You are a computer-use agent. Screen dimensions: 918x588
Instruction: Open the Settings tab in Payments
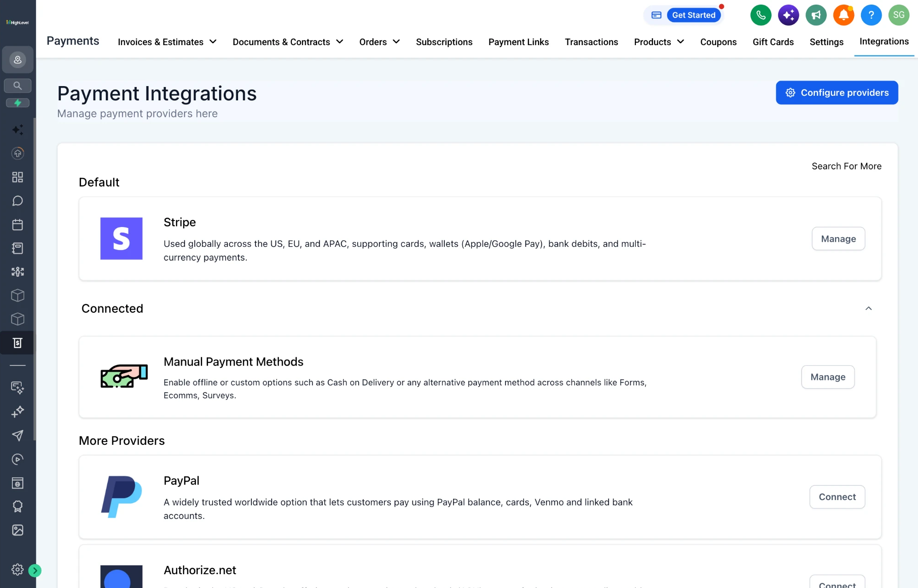826,42
